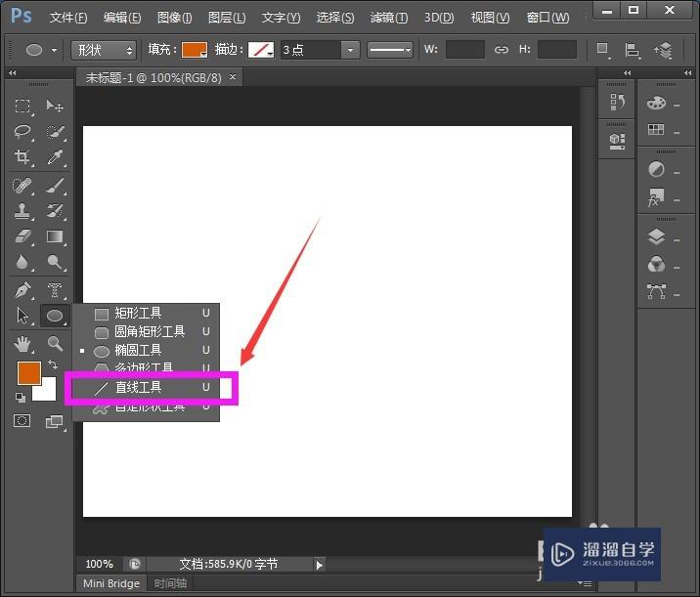This screenshot has height=597, width=700.
Task: Select the Eraser tool
Action: click(22, 236)
